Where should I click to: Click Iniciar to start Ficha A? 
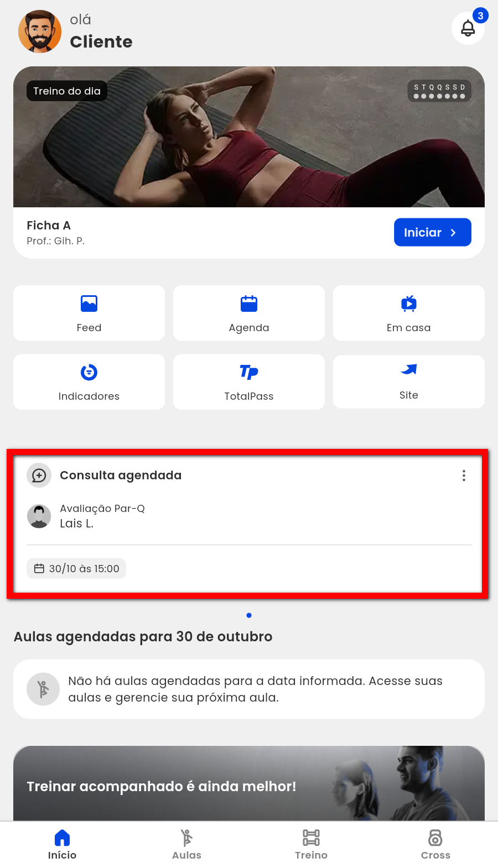432,232
